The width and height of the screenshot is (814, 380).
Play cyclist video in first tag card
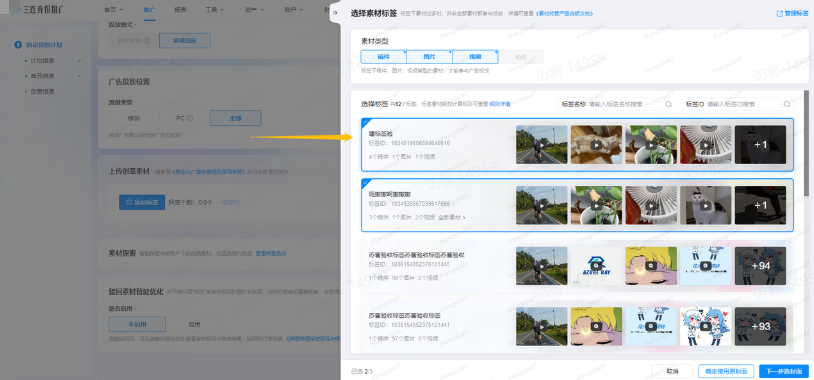pyautogui.click(x=541, y=145)
